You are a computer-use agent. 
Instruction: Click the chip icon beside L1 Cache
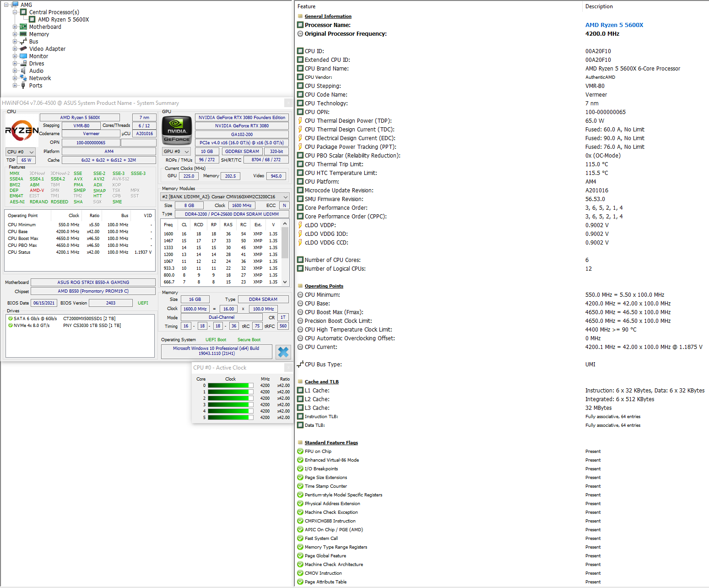pyautogui.click(x=300, y=391)
